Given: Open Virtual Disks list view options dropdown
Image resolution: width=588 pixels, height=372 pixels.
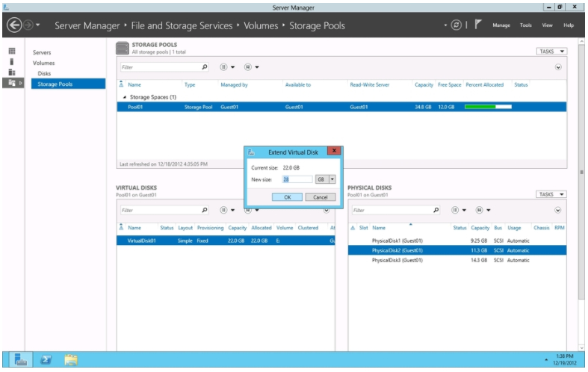Looking at the screenshot, I should pyautogui.click(x=227, y=210).
